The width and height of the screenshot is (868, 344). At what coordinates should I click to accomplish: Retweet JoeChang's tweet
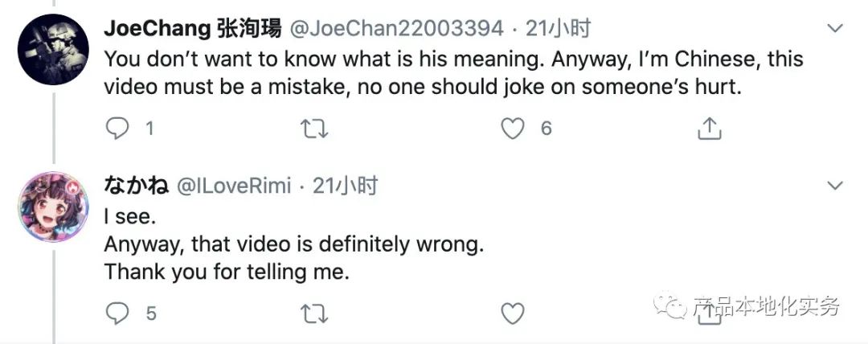[x=309, y=128]
